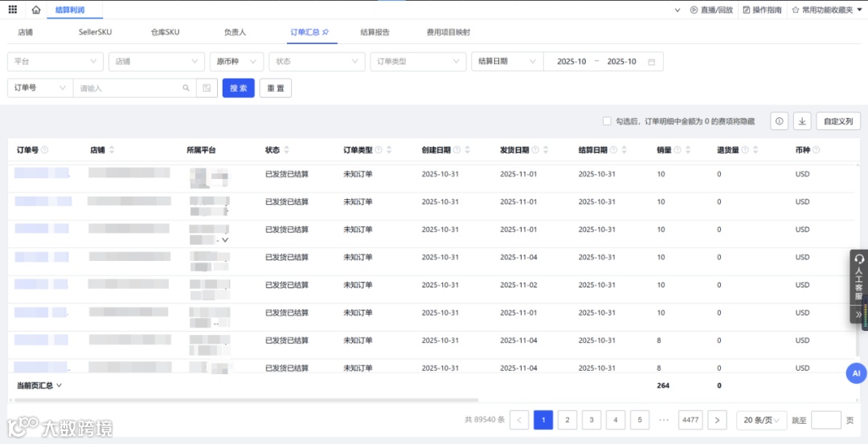The width and height of the screenshot is (868, 444).
Task: Click help icon next to 币种 header
Action: tap(816, 150)
